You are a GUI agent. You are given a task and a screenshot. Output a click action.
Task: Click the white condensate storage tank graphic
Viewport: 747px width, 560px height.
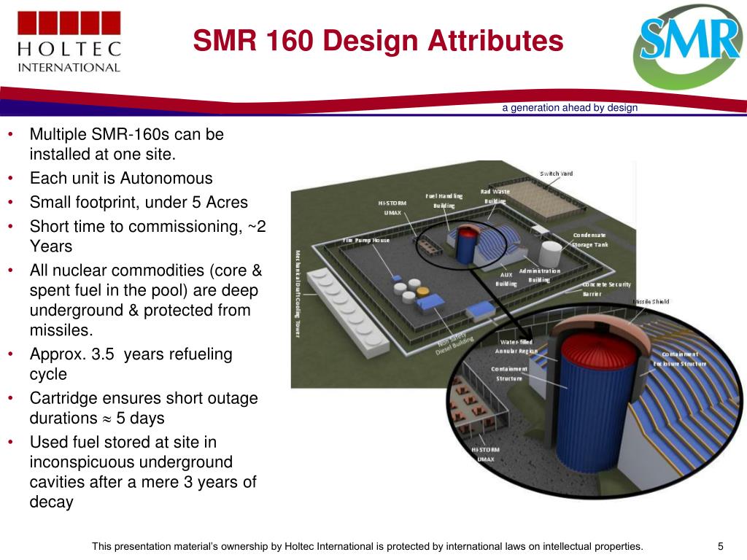[550, 253]
